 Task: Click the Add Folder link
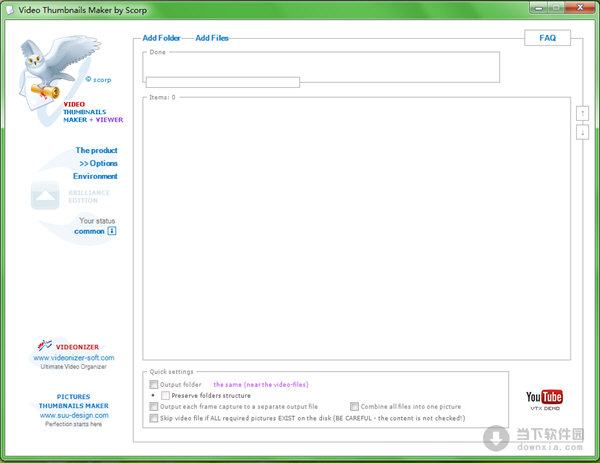point(161,38)
